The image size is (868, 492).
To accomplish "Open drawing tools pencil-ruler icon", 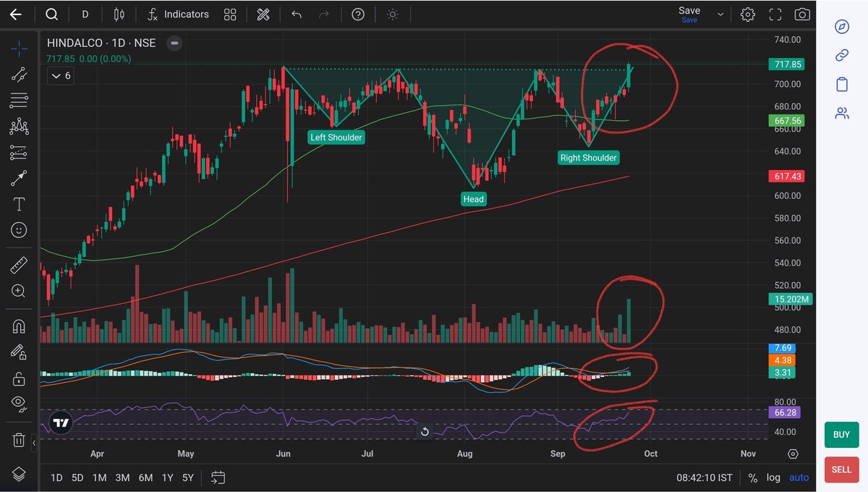I will click(x=263, y=14).
